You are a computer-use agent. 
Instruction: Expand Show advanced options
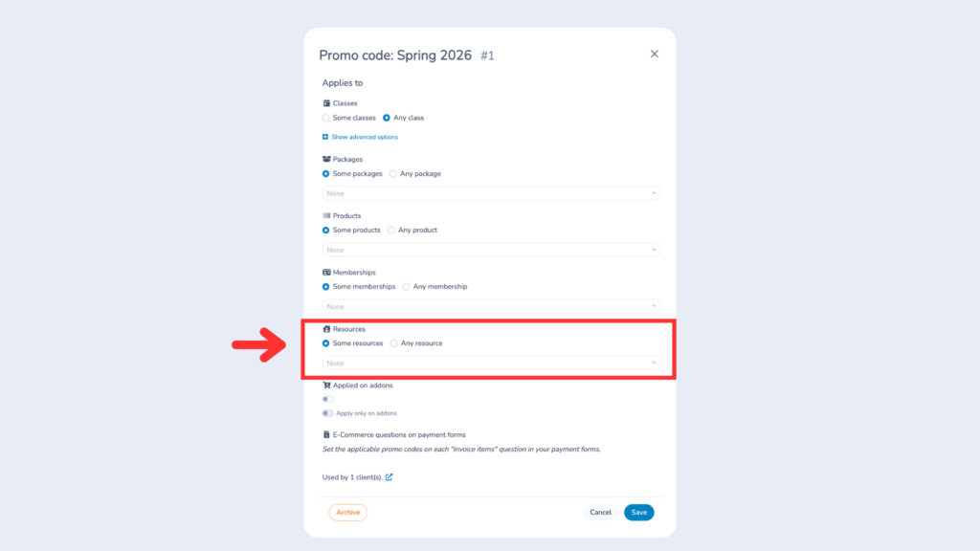pos(364,137)
